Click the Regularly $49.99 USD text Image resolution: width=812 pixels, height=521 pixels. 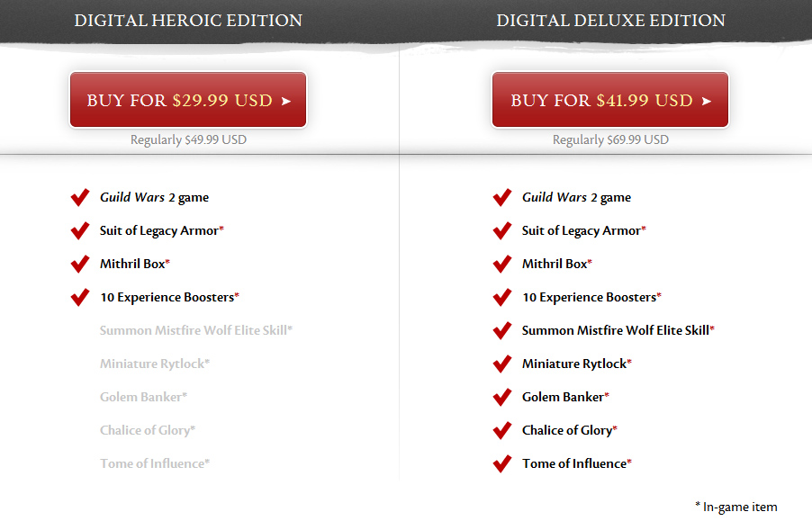click(188, 139)
